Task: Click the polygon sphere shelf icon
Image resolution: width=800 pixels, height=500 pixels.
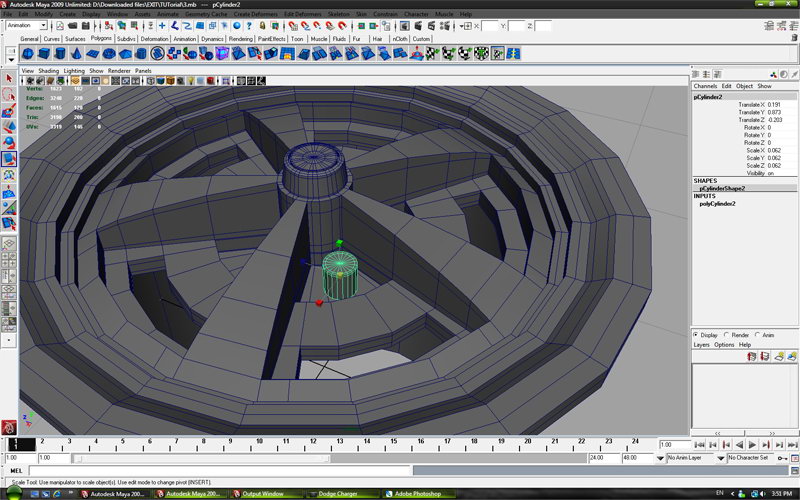Action: (x=28, y=54)
